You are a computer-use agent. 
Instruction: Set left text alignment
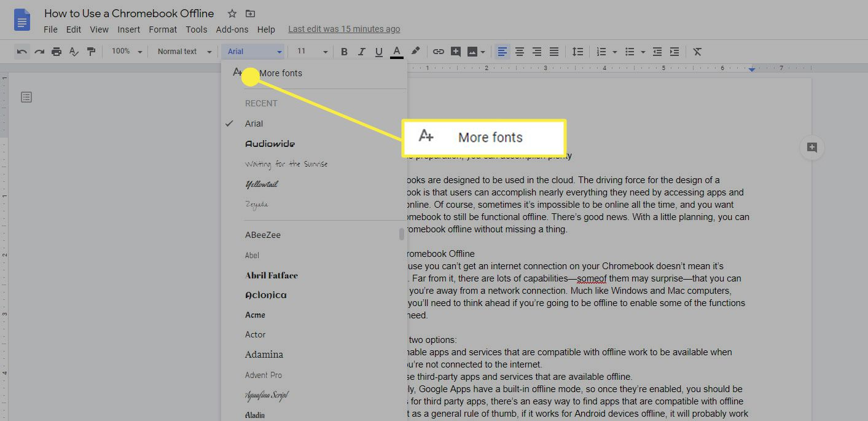coord(502,52)
